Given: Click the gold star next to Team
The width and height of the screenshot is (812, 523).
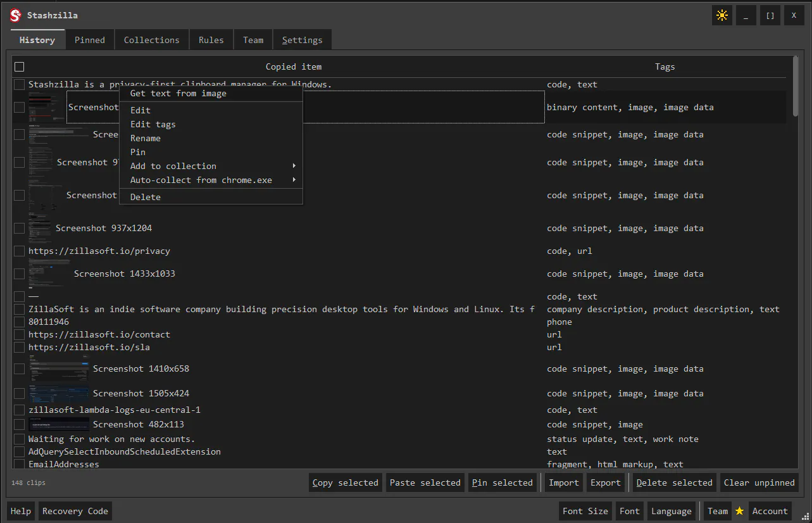Looking at the screenshot, I should click(x=739, y=511).
